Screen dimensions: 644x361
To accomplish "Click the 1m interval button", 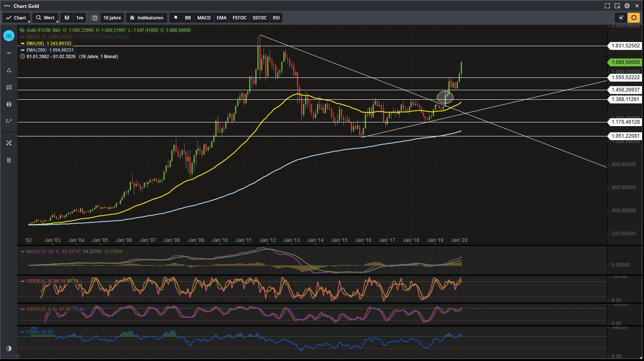I will click(x=80, y=18).
